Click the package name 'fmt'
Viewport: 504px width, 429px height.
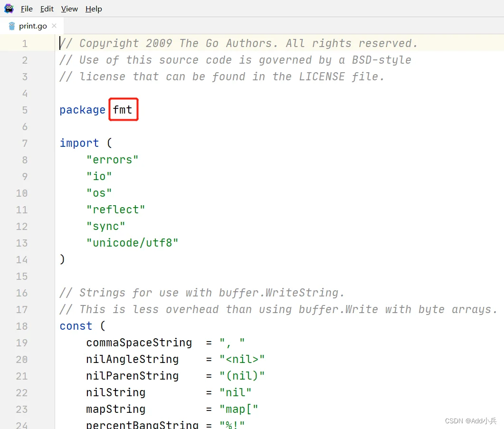[x=123, y=110]
